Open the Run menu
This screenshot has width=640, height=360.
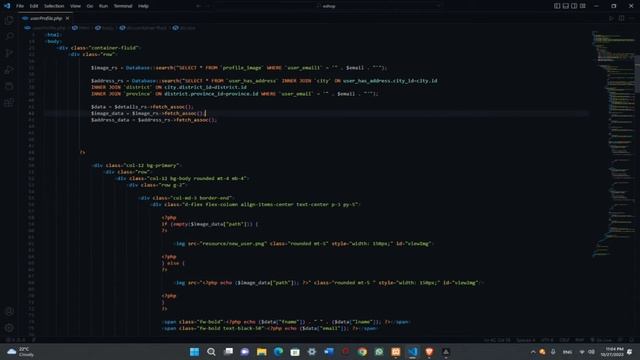tap(103, 6)
